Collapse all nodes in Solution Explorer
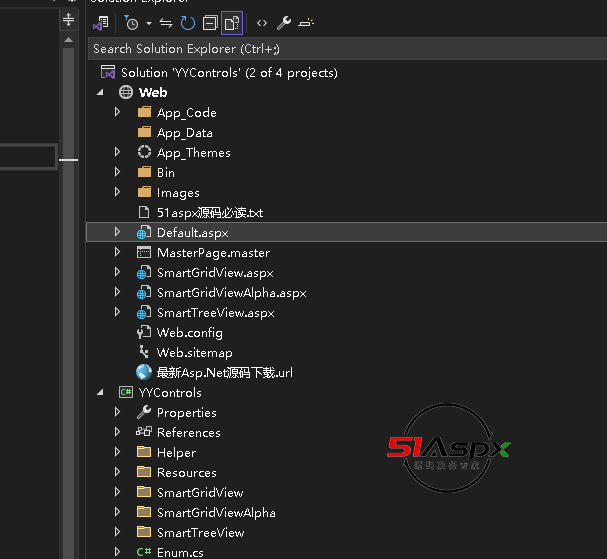Viewport: 607px width, 559px height. (x=209, y=22)
